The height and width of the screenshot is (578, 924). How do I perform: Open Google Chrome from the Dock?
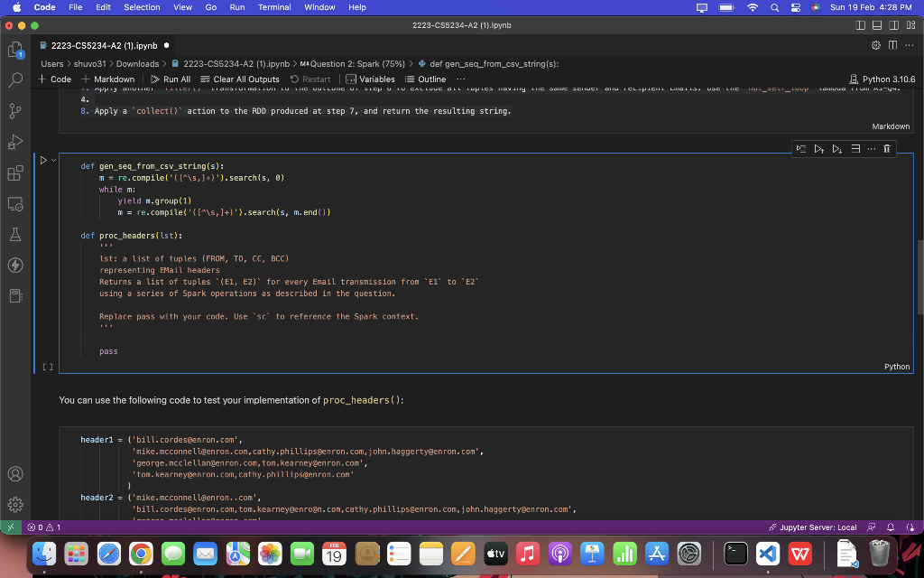141,554
